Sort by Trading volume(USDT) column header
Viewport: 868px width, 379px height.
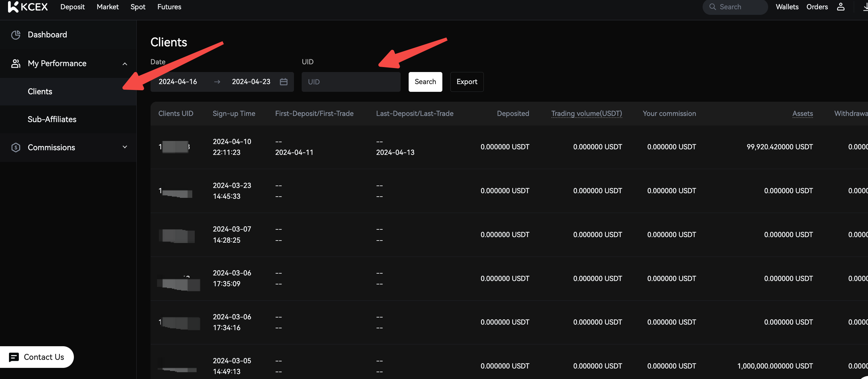586,113
